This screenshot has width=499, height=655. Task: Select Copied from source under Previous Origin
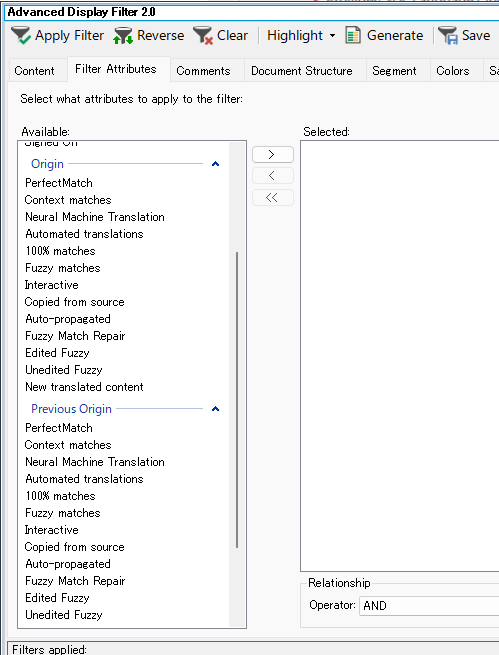coord(74,547)
